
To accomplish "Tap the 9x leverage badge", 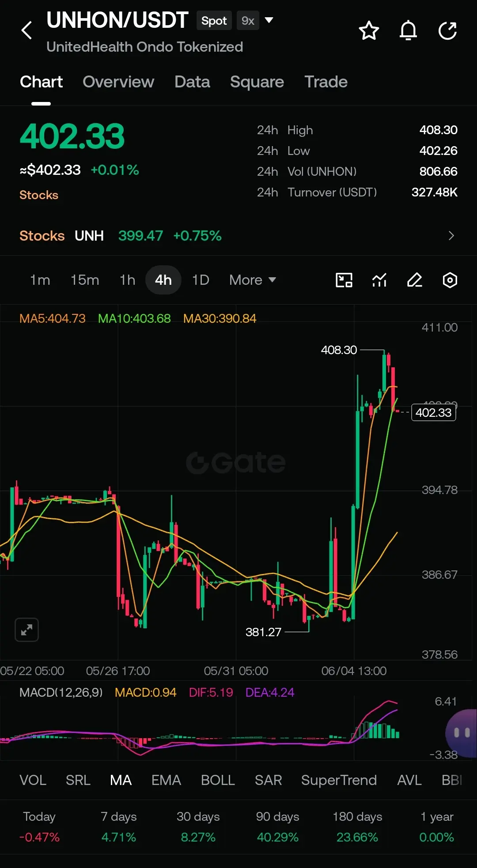I will [x=248, y=21].
